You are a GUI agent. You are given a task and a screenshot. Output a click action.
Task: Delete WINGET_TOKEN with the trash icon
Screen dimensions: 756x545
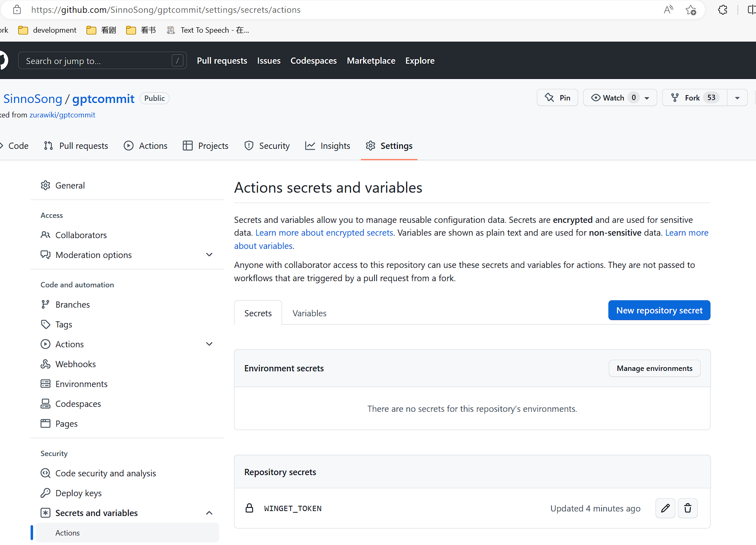688,508
